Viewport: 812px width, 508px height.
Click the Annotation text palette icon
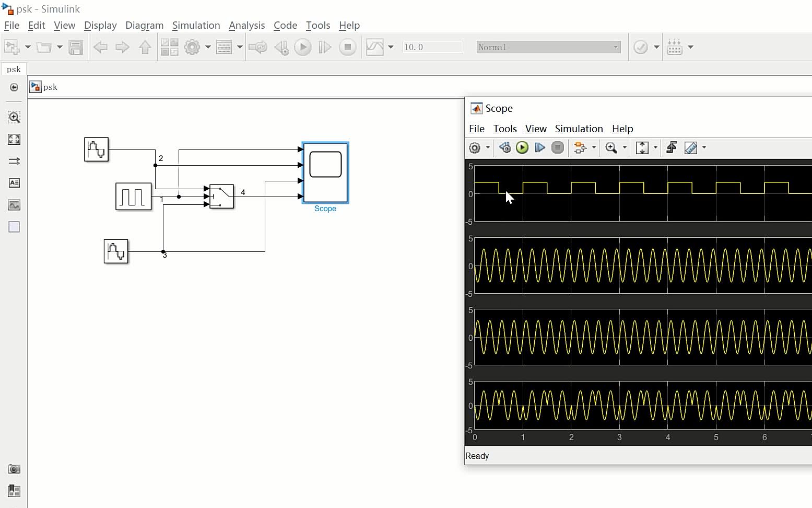(x=14, y=183)
